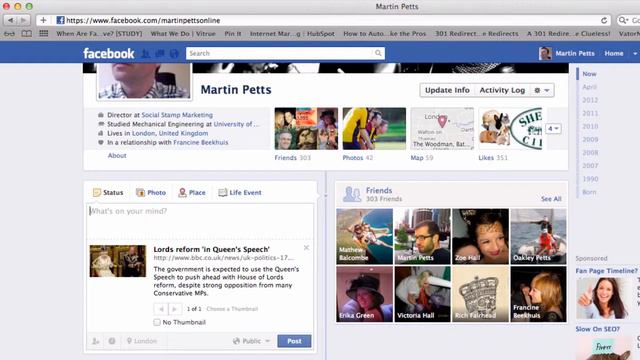Open the Reading List glasses icon
Image resolution: width=640 pixels, height=360 pixels.
(9, 33)
